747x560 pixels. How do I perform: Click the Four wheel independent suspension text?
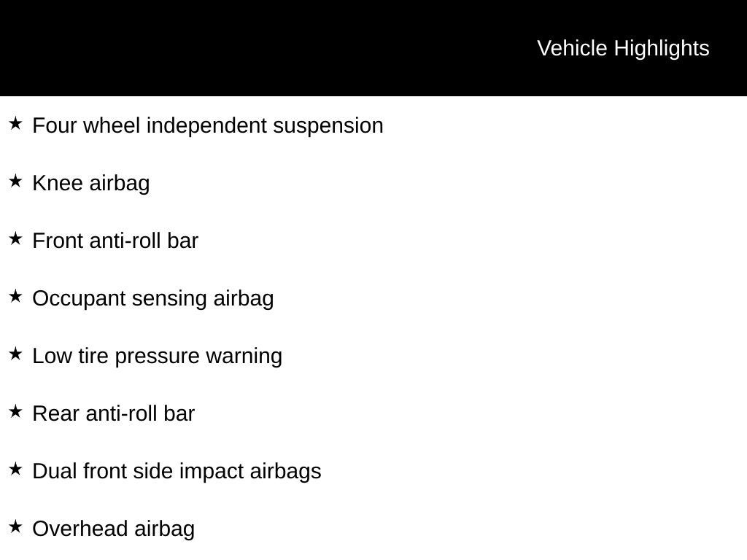(x=208, y=125)
